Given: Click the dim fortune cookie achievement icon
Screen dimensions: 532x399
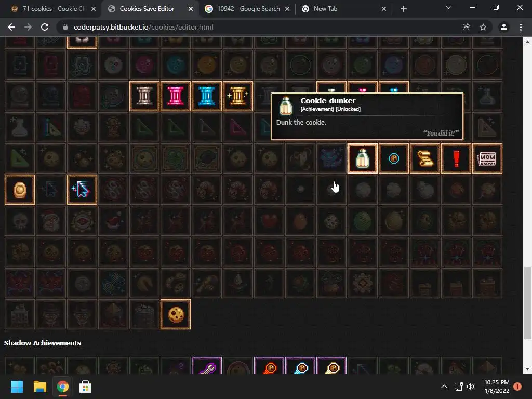Looking at the screenshot, I should (x=144, y=283).
